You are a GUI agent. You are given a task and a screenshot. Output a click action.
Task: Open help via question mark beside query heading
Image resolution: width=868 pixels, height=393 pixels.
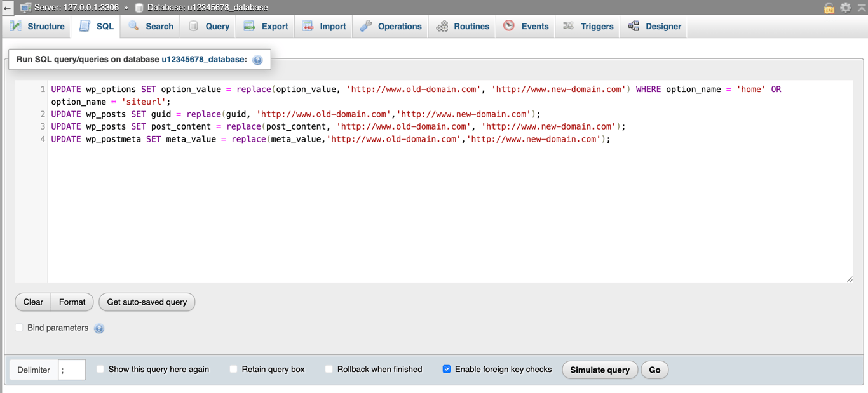point(257,59)
